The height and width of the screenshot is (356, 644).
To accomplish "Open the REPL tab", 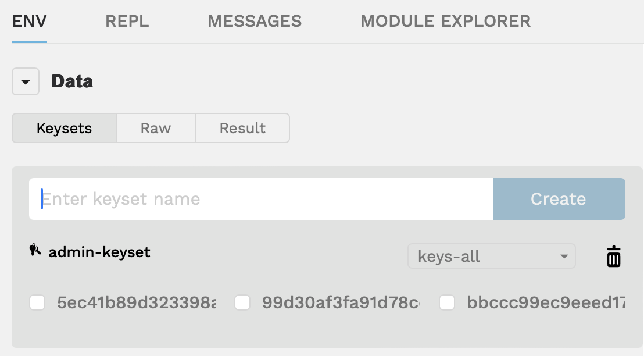I will pyautogui.click(x=127, y=22).
